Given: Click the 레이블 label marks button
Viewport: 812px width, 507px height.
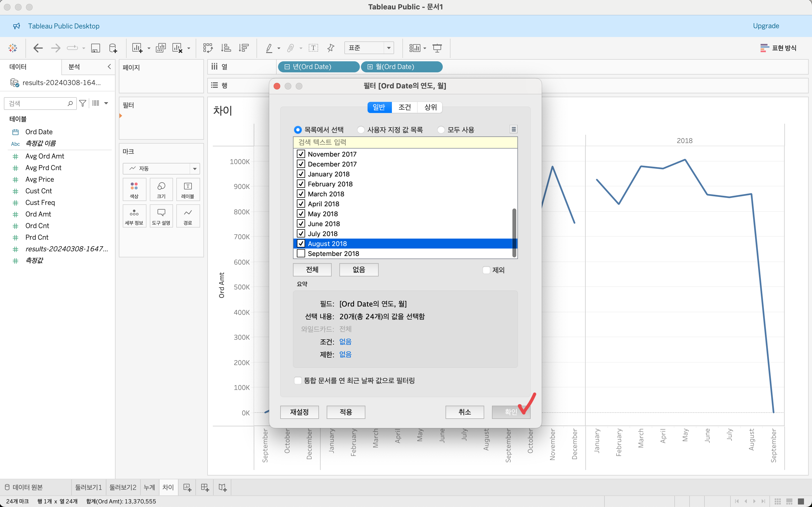Looking at the screenshot, I should pyautogui.click(x=188, y=189).
